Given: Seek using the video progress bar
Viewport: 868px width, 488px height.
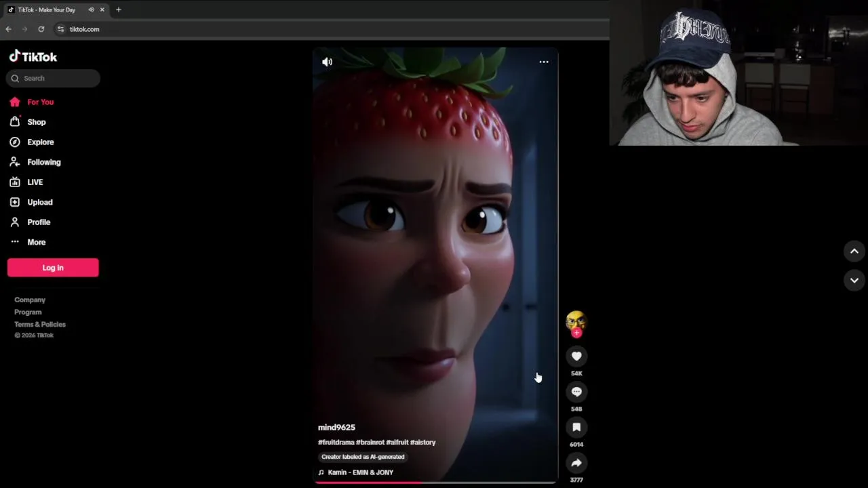Looking at the screenshot, I should [x=435, y=483].
